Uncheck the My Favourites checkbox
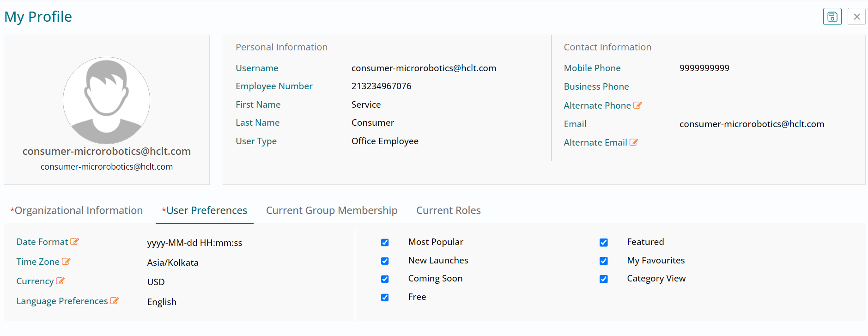Viewport: 868px width, 336px height. pos(604,261)
